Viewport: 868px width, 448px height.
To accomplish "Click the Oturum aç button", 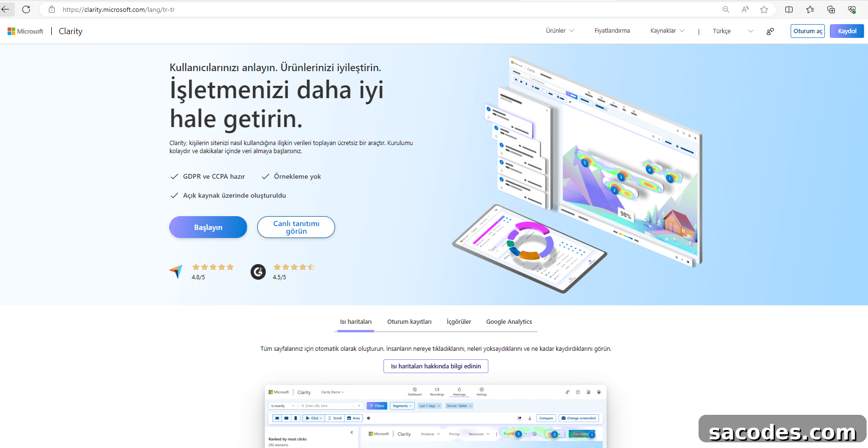I will pos(808,31).
